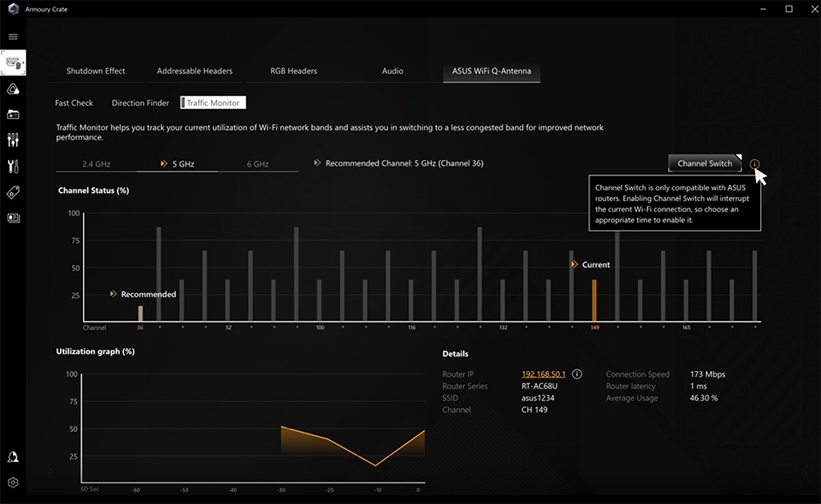
Task: Click the 'CH 149' channel value
Action: 534,410
